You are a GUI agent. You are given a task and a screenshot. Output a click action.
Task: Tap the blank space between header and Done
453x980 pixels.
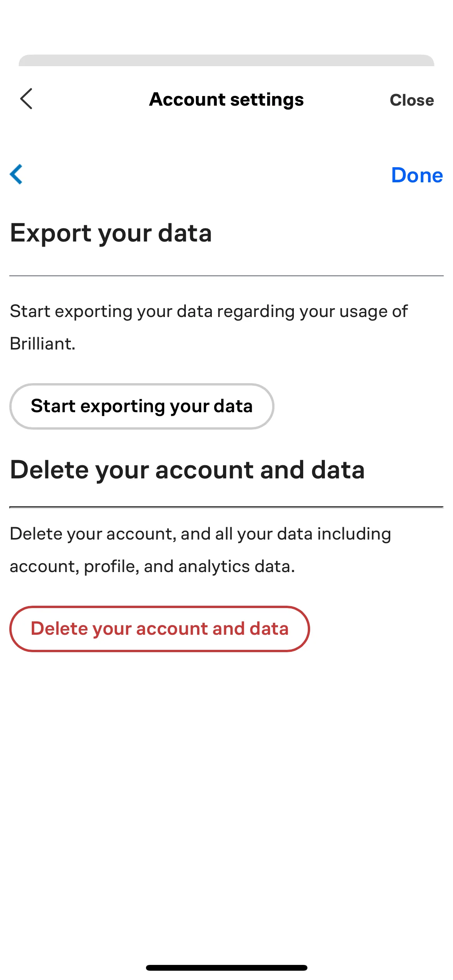click(226, 139)
